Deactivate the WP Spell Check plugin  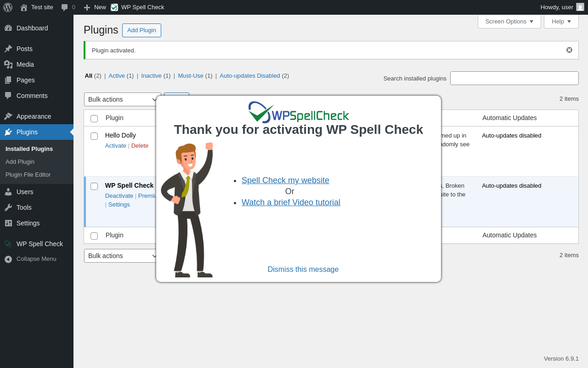119,195
